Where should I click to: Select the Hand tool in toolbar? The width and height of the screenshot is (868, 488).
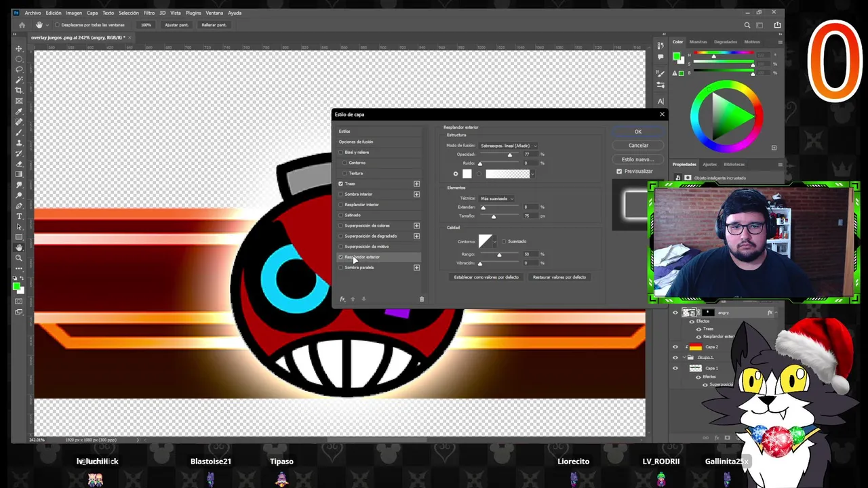(x=19, y=248)
